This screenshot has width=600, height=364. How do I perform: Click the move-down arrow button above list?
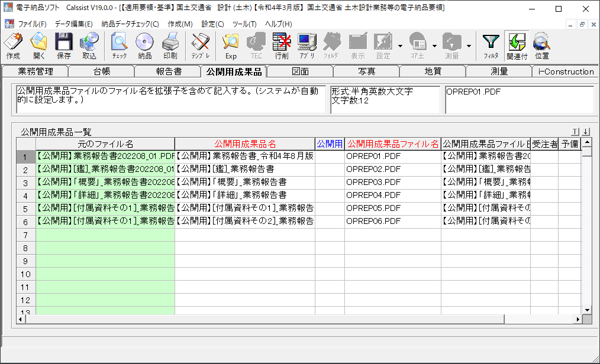click(586, 132)
